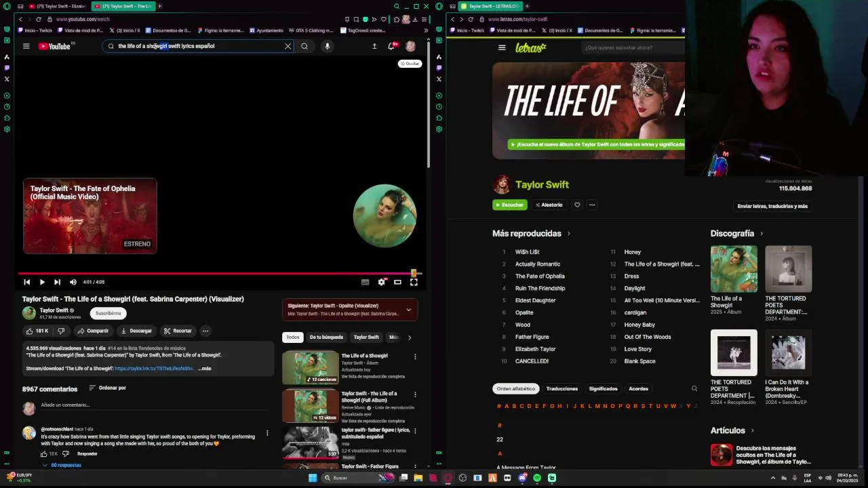Screen dimensions: 868x488
Task: Open a new tab in the left browser window
Action: coord(159,6)
